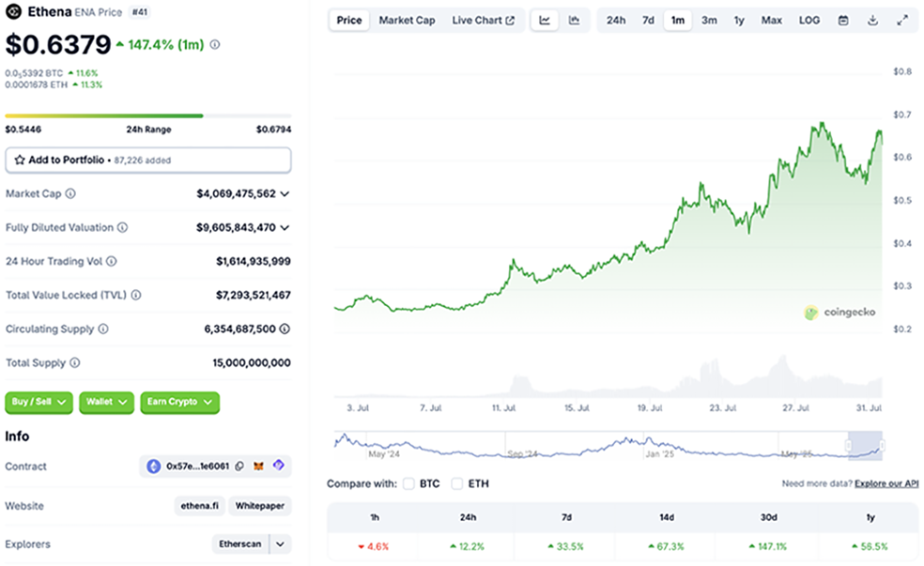
Task: Add the token to MetaMask via fox icon
Action: pyautogui.click(x=258, y=466)
